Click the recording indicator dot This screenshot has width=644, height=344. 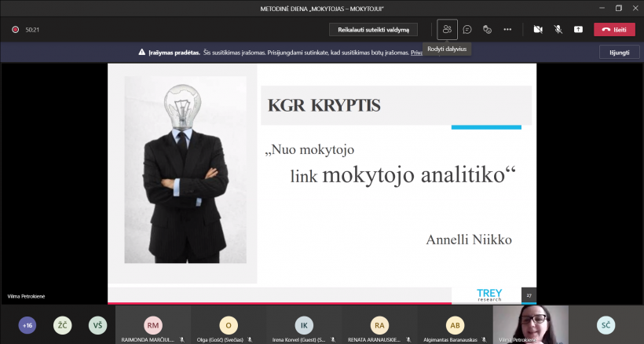click(x=15, y=30)
